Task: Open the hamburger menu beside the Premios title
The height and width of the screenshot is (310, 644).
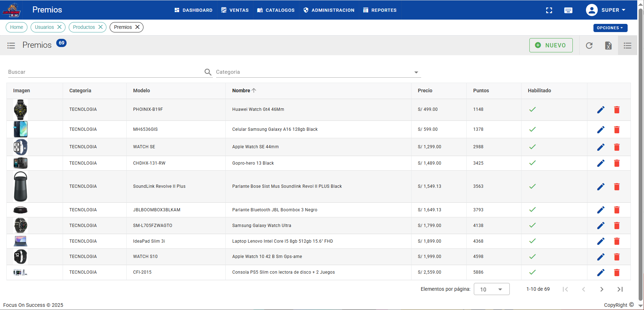Action: point(11,45)
